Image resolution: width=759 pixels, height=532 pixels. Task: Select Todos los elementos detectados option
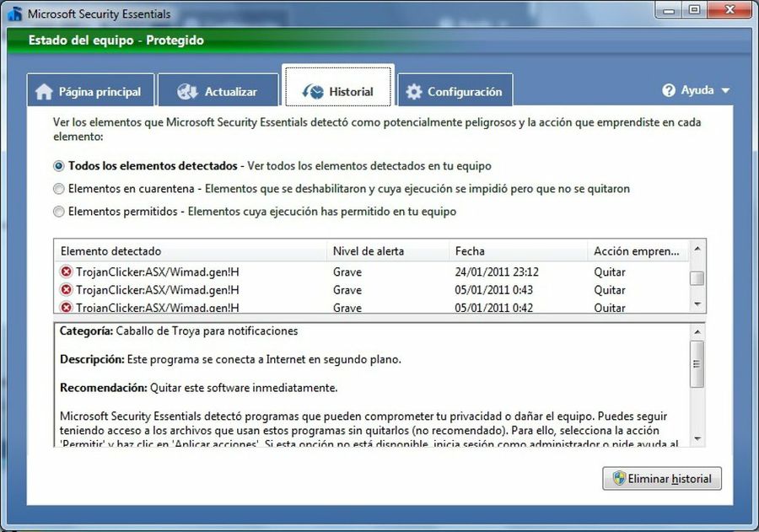[x=58, y=166]
